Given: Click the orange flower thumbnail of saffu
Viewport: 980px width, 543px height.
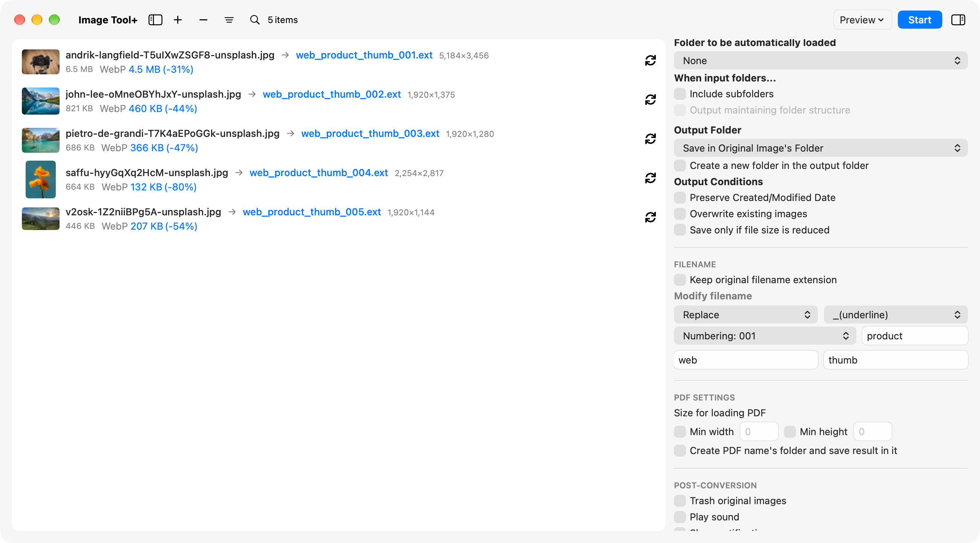Looking at the screenshot, I should point(41,179).
